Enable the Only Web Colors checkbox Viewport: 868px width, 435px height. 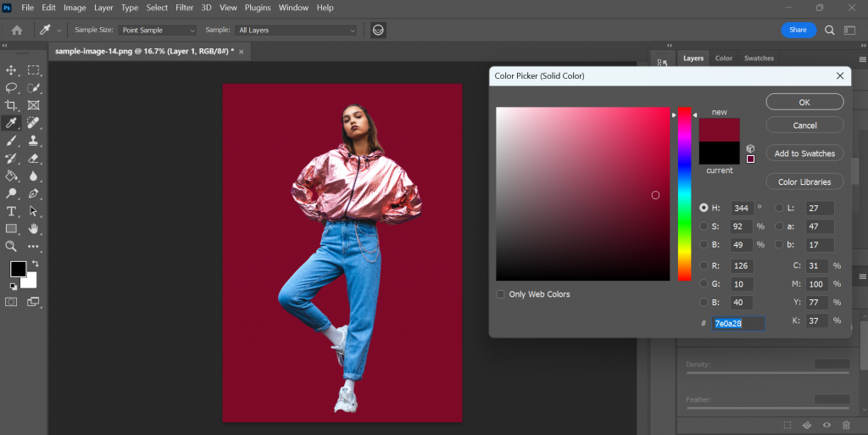[x=501, y=294]
